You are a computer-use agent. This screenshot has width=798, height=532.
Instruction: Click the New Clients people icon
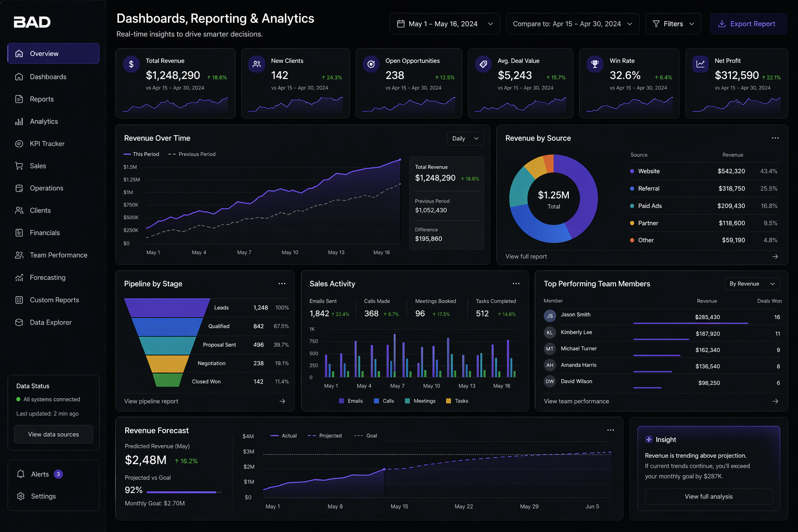[x=257, y=64]
